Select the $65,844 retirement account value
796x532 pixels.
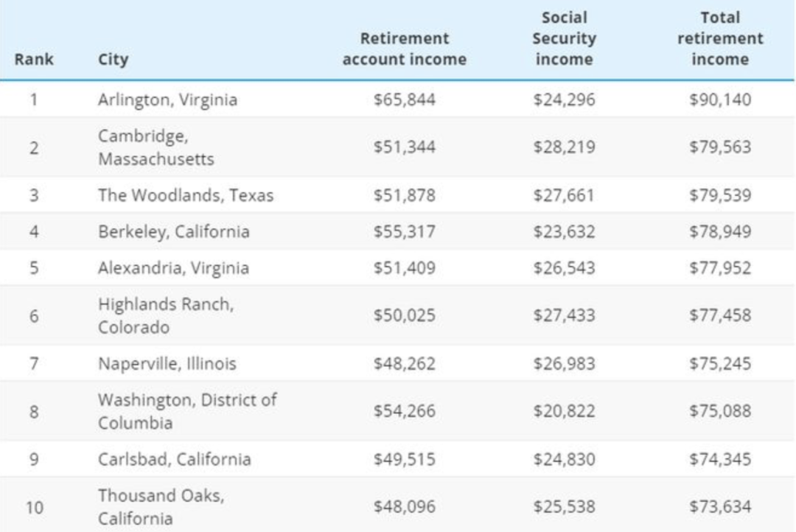[x=405, y=99]
